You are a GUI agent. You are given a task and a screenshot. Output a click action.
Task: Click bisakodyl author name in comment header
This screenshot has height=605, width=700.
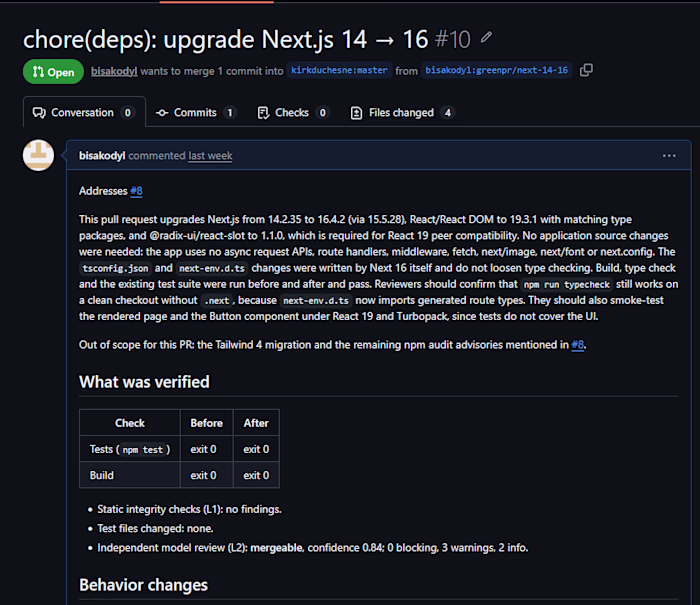[x=102, y=155]
